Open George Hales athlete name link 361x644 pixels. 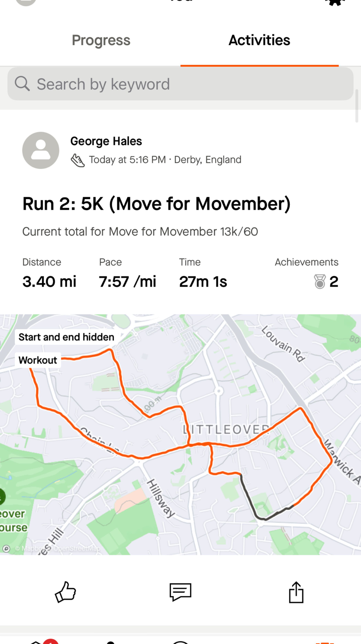(x=106, y=141)
